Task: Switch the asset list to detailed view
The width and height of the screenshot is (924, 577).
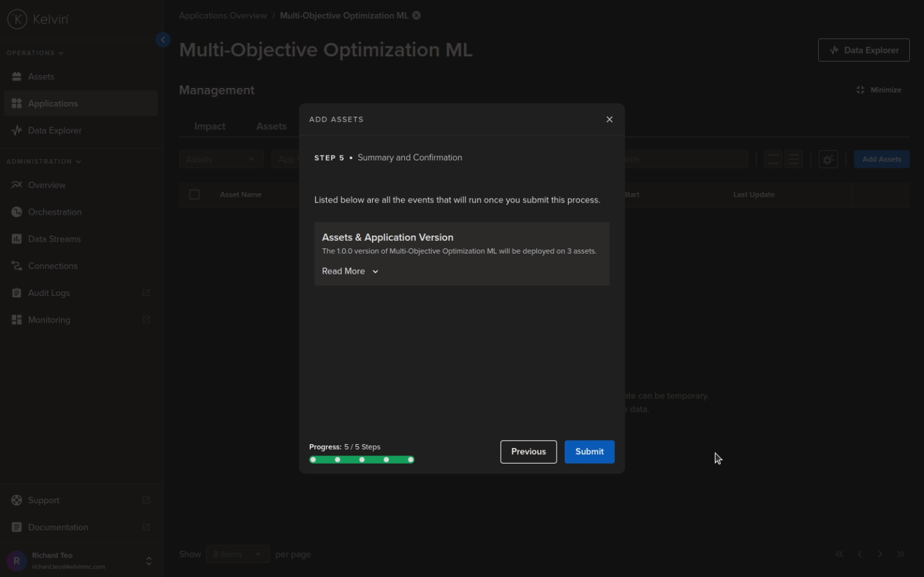Action: pos(793,159)
